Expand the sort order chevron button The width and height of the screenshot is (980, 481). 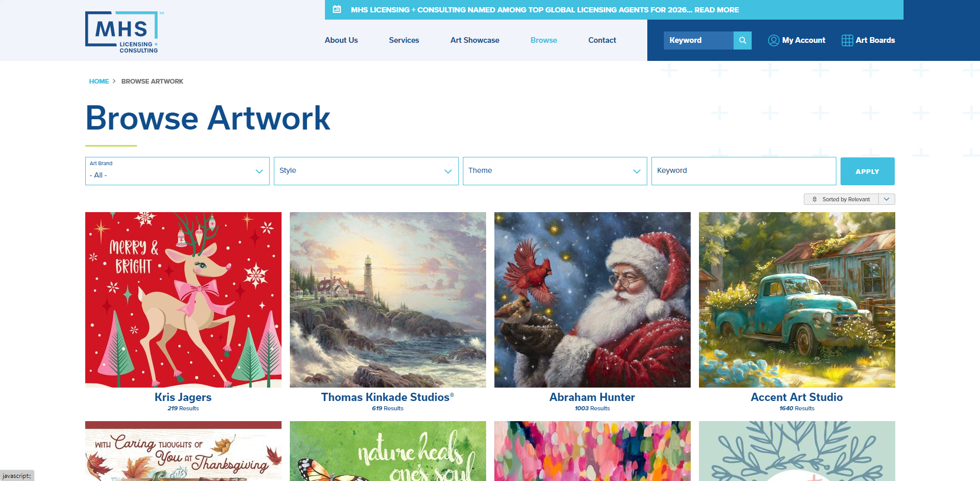coord(887,199)
